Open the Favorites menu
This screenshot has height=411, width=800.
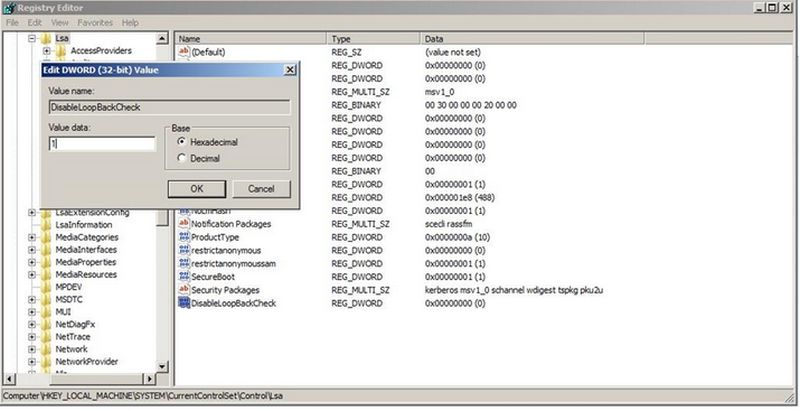[95, 22]
